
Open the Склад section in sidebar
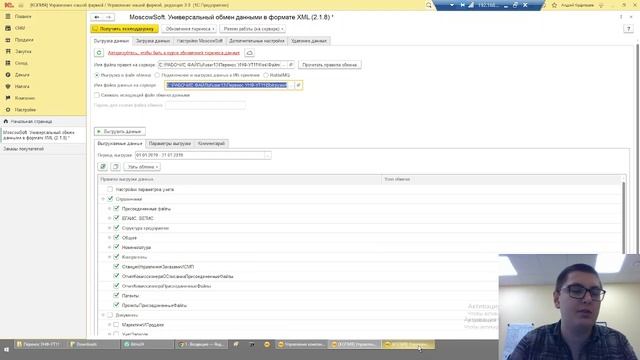click(21, 63)
